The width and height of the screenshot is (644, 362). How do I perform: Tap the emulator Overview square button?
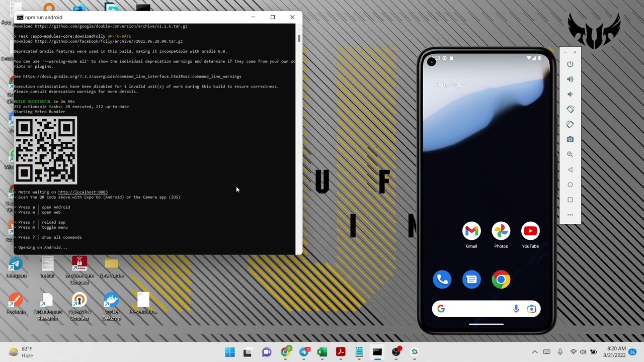570,200
